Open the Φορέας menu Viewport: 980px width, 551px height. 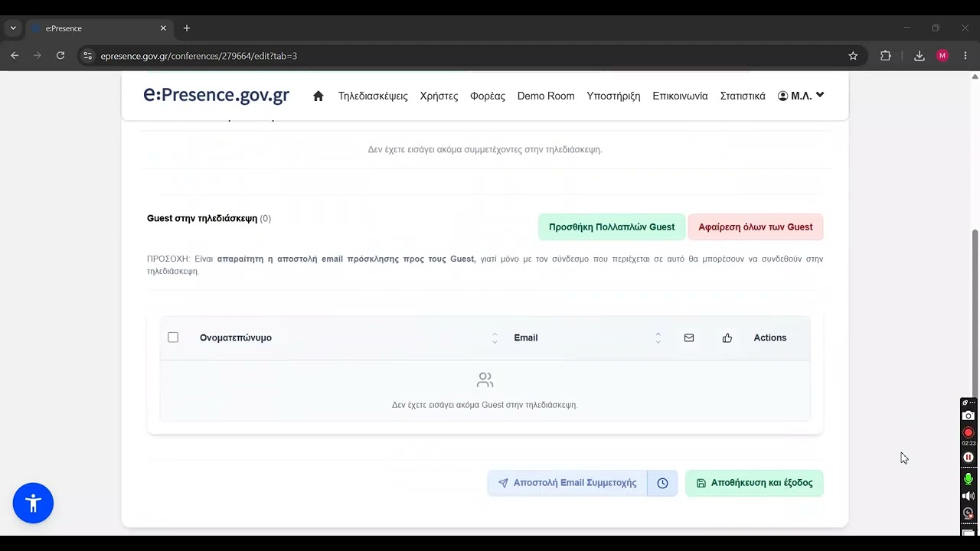[x=488, y=96]
